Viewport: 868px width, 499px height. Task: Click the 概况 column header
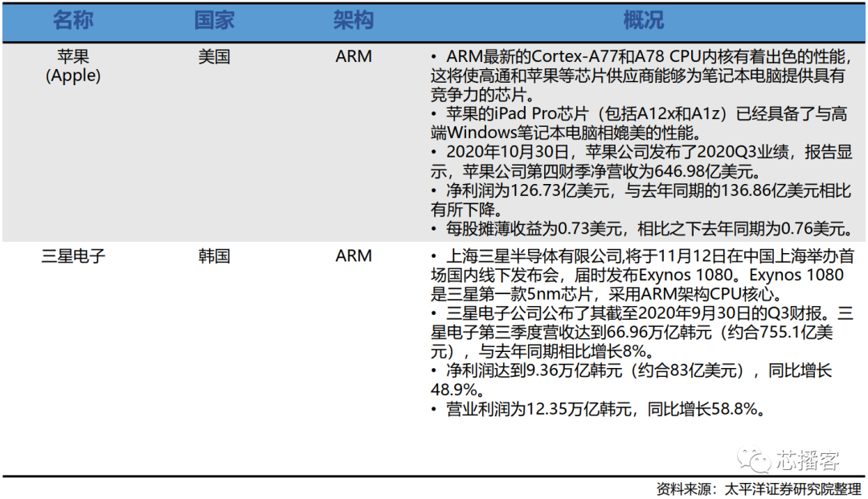click(643, 20)
